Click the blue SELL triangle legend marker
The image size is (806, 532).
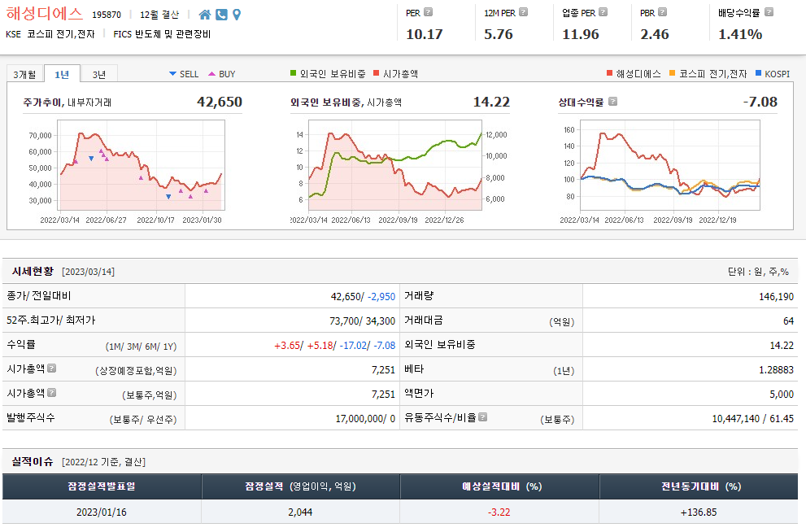(x=172, y=74)
